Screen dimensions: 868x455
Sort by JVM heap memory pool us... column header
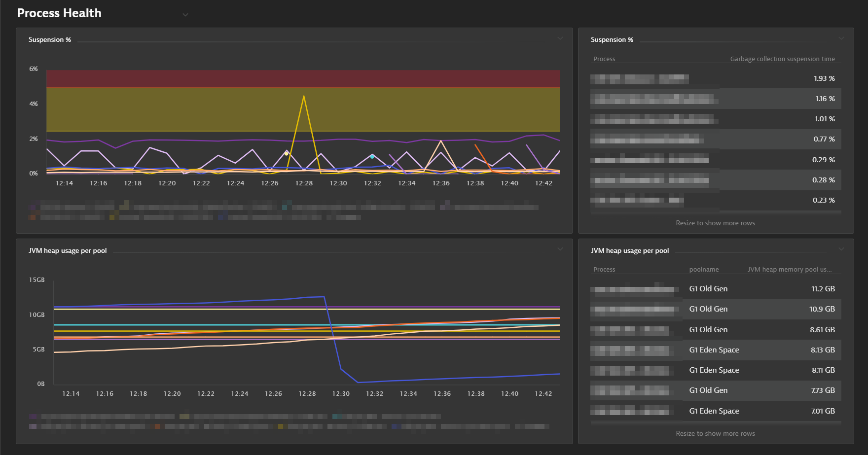coord(790,269)
